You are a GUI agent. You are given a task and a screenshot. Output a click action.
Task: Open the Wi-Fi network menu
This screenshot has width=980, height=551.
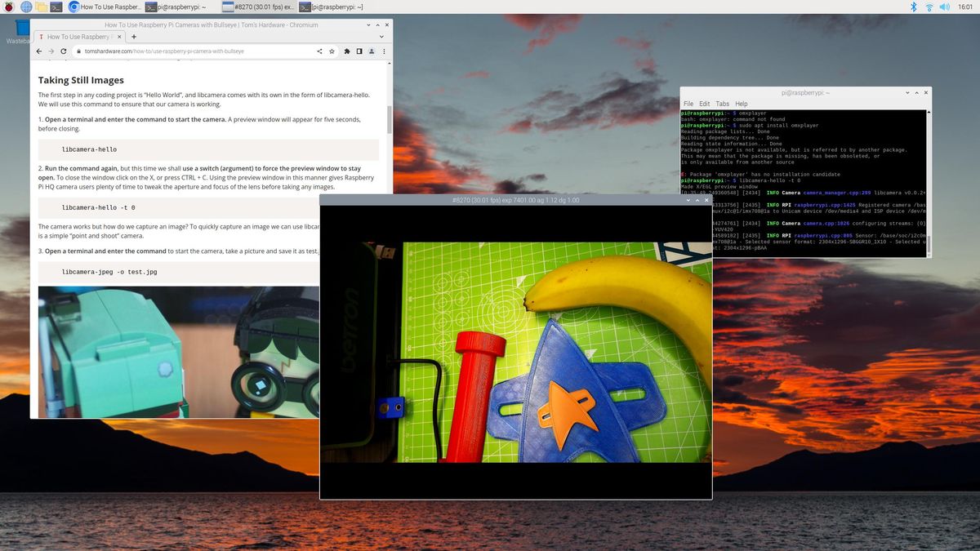click(x=929, y=7)
